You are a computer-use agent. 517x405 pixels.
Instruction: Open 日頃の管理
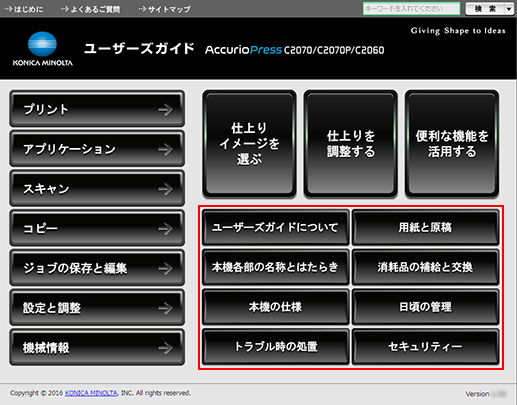point(426,307)
